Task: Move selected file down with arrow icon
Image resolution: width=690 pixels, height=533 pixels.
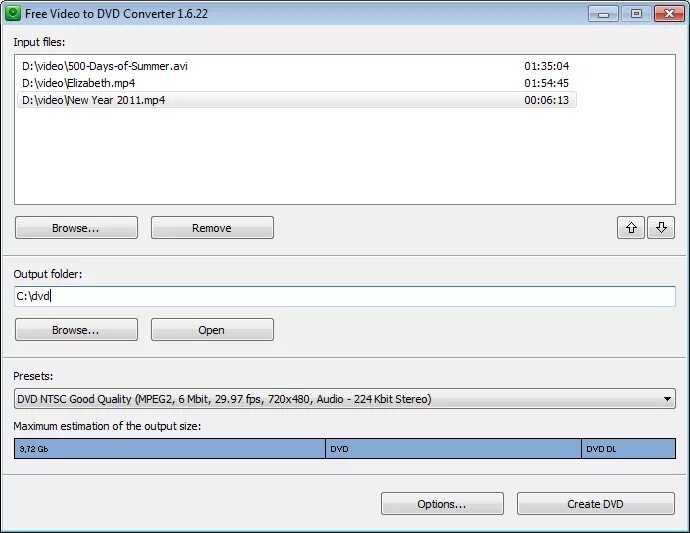Action: pyautogui.click(x=661, y=228)
